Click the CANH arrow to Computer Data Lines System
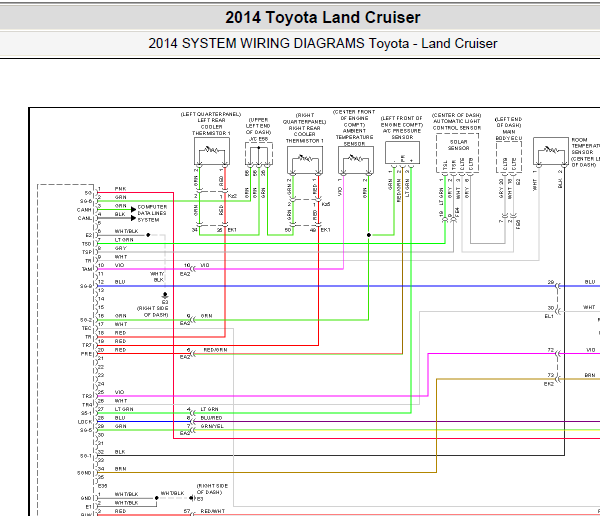600x516 pixels. [133, 209]
